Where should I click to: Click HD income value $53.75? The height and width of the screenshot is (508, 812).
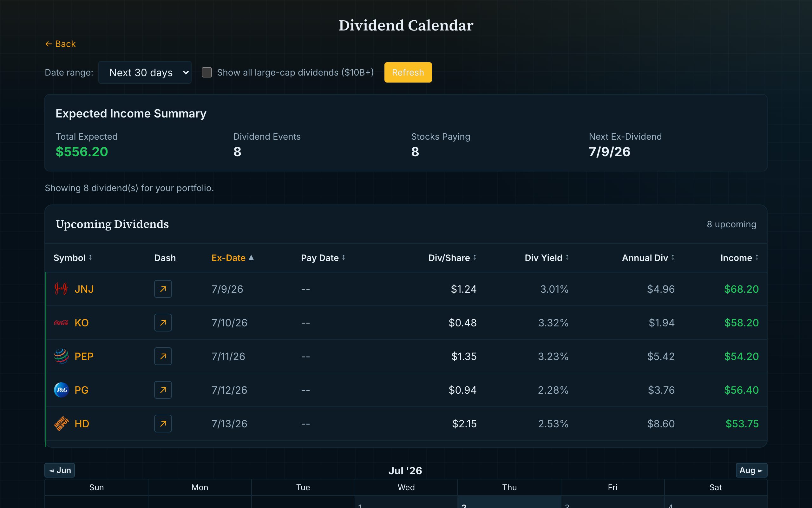click(742, 423)
